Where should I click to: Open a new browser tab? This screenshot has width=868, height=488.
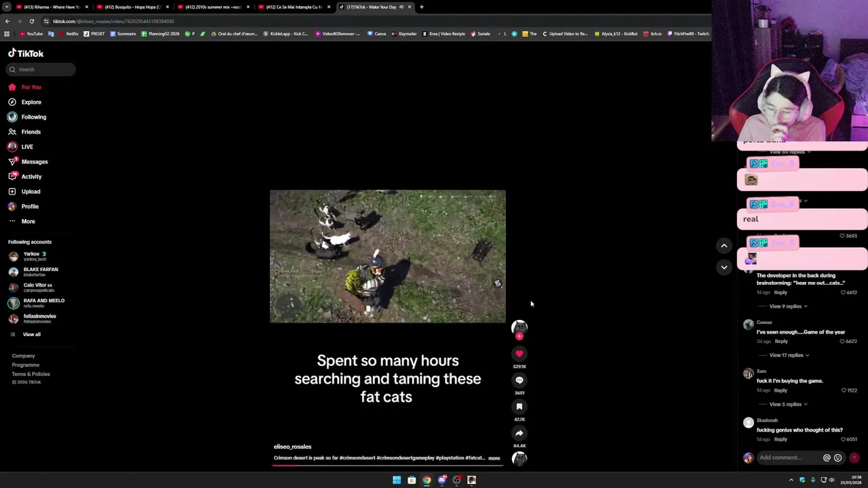tap(422, 7)
